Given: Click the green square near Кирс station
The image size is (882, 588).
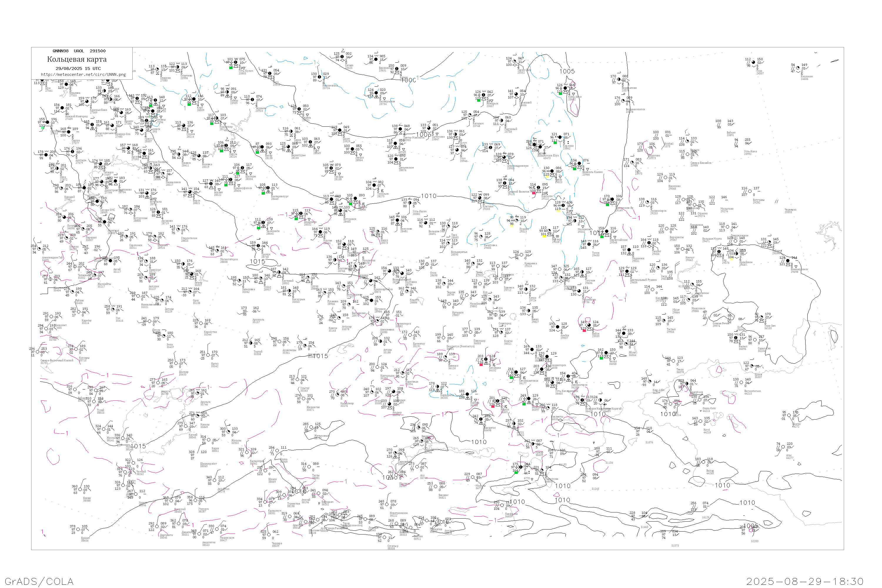Looking at the screenshot, I should pyautogui.click(x=189, y=104).
